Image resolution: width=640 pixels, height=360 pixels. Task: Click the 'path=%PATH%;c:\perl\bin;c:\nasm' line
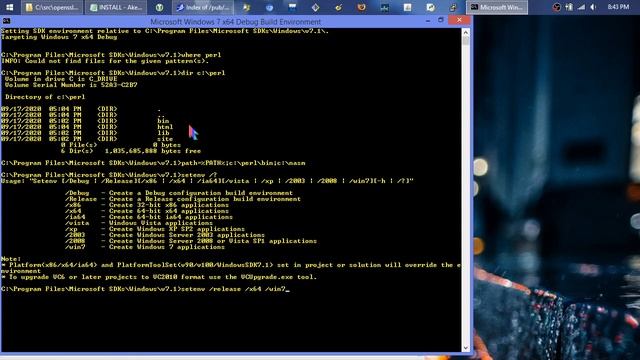[x=153, y=163]
